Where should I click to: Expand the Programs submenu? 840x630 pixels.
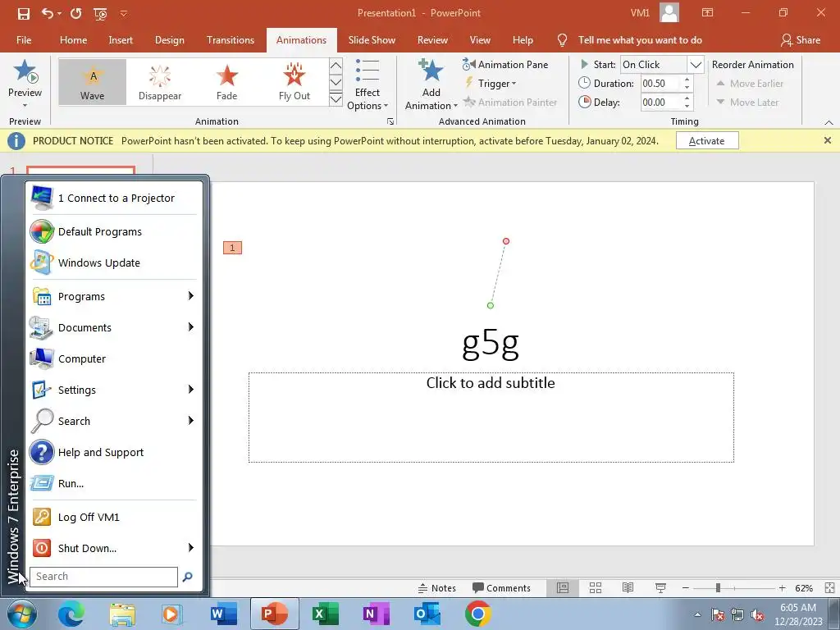[113, 297]
